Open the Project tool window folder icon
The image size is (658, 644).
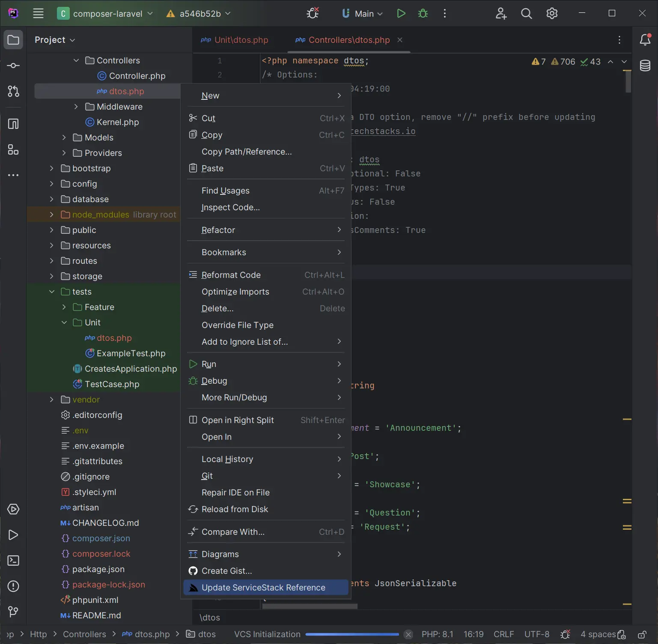(x=13, y=40)
